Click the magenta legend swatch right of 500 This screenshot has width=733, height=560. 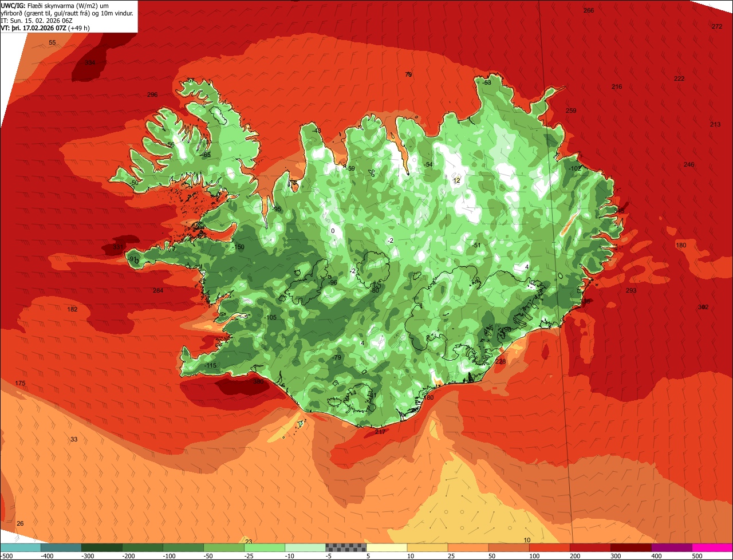click(x=712, y=548)
